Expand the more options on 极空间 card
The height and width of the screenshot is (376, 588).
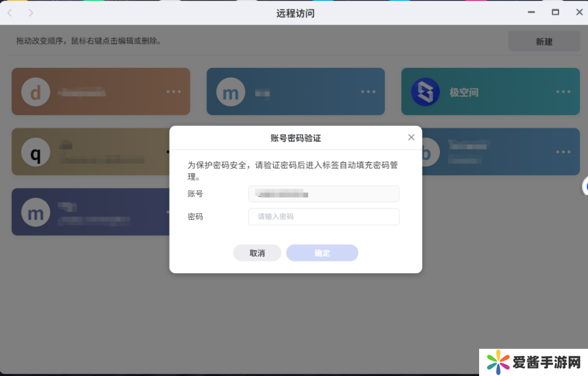563,92
